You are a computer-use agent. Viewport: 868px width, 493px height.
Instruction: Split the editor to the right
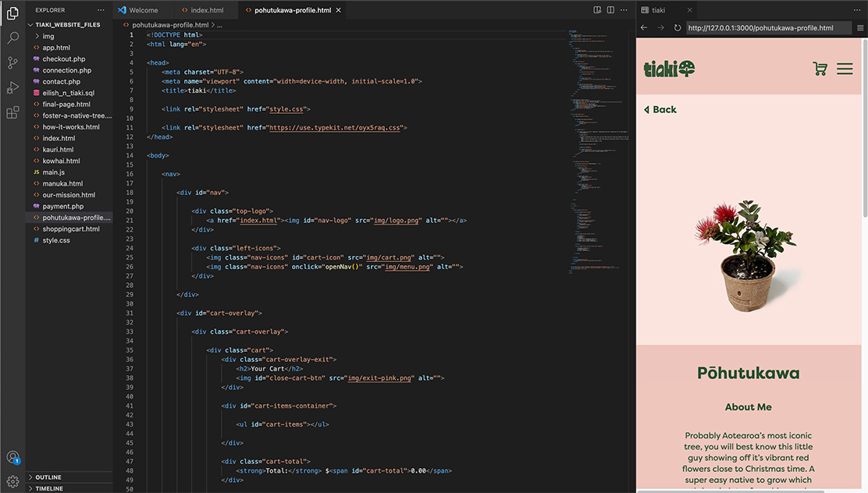610,10
